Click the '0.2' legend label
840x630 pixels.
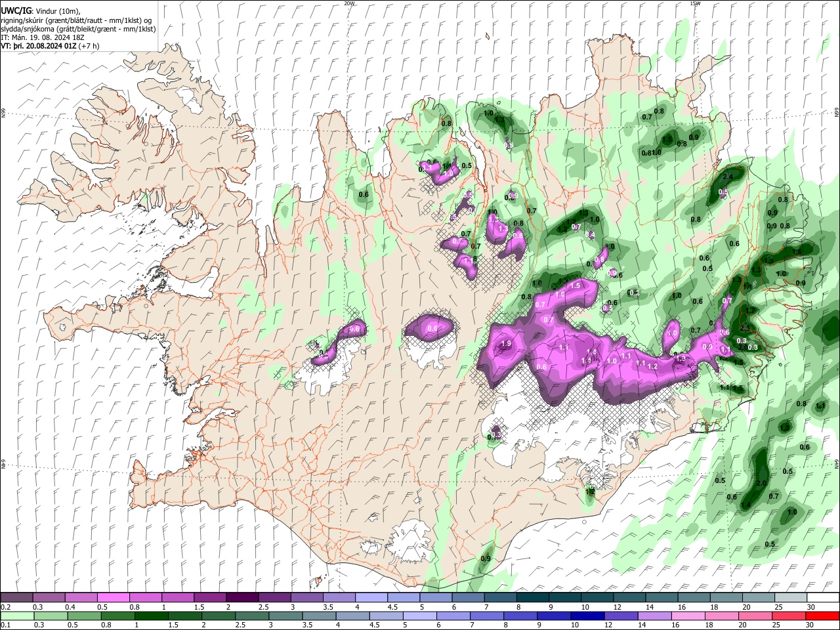6,607
